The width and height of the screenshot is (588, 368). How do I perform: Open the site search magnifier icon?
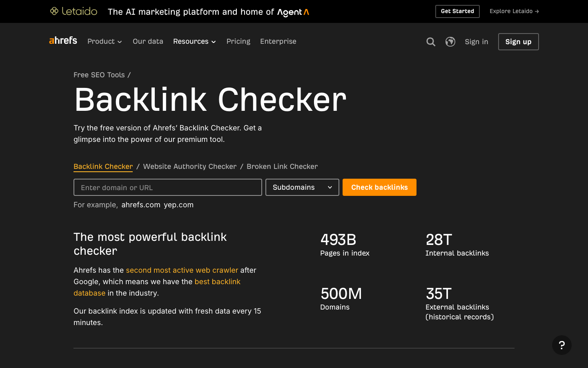(431, 42)
